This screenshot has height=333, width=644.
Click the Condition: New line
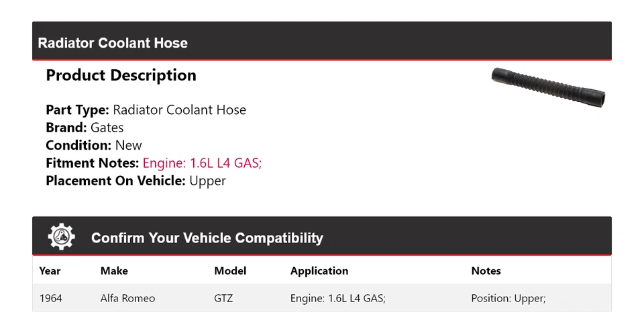pos(94,145)
